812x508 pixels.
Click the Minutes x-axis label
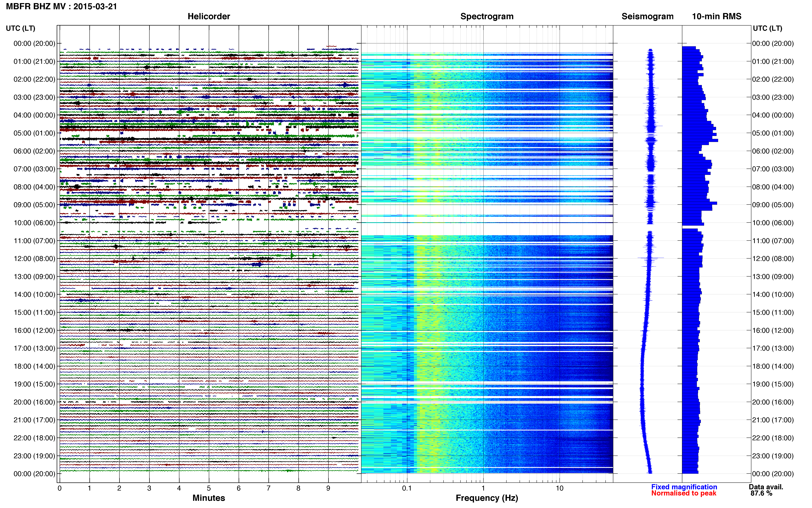pyautogui.click(x=209, y=498)
